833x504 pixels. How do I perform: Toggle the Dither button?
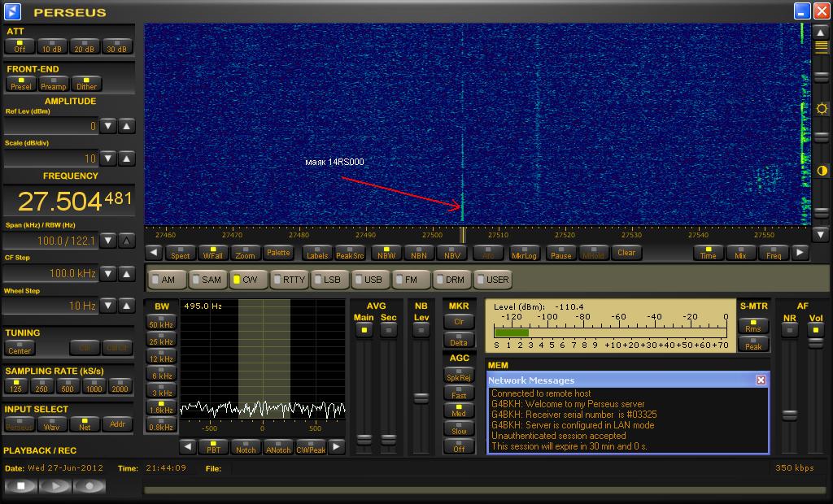(86, 84)
